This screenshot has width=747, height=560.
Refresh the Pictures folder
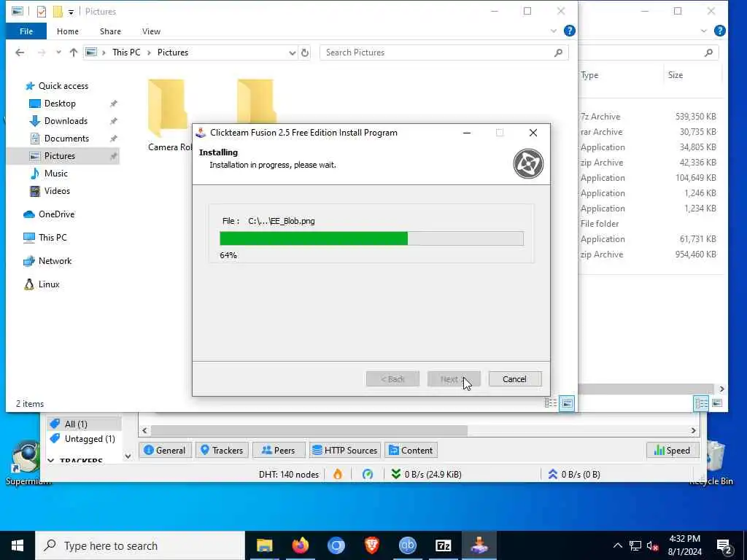coord(305,52)
